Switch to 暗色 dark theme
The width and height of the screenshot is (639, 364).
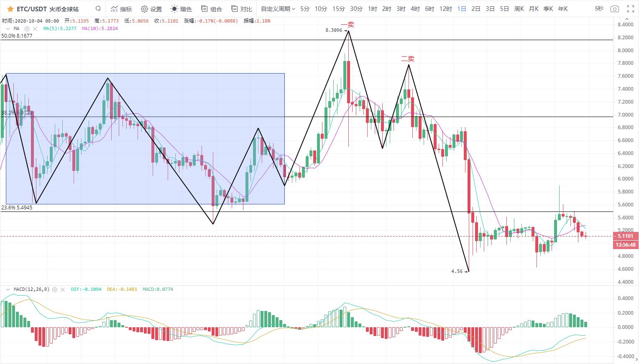[181, 9]
